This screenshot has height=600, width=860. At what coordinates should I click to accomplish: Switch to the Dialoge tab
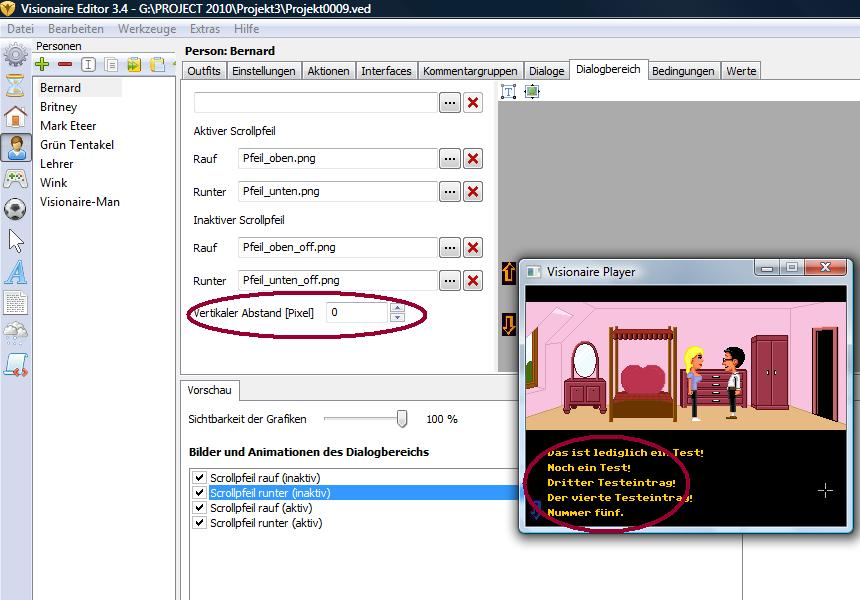pyautogui.click(x=546, y=71)
